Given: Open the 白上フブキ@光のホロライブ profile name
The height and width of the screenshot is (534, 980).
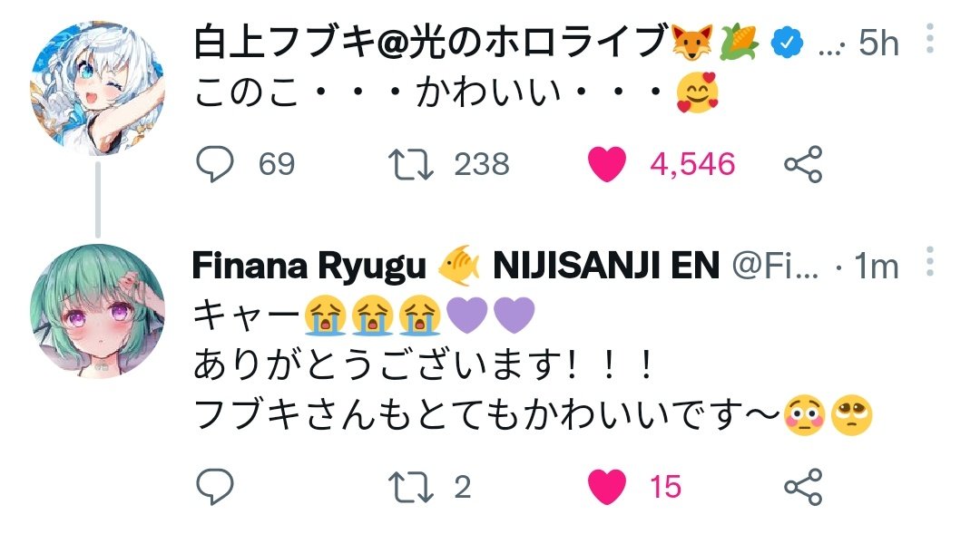Looking at the screenshot, I should [x=431, y=42].
